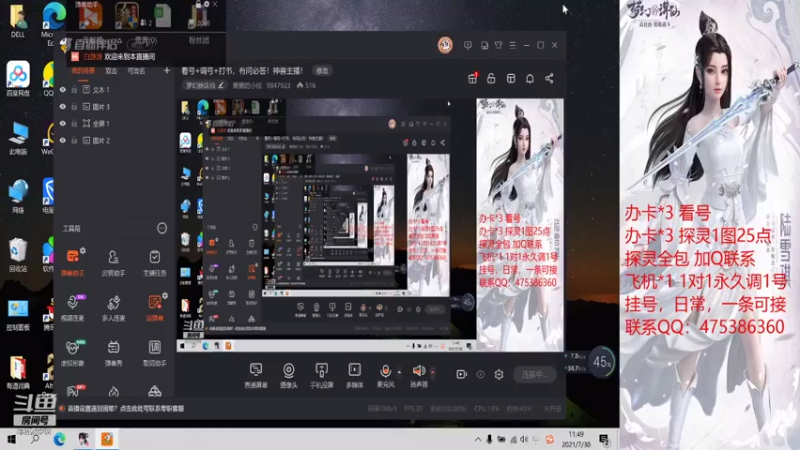Click the customer service help link
This screenshot has height=450, width=800.
[126, 408]
